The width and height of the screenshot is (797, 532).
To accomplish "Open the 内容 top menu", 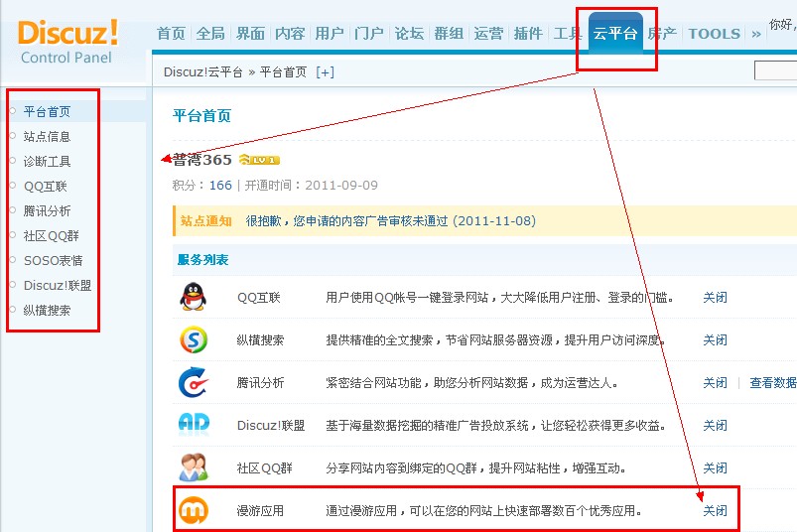I will tap(290, 34).
